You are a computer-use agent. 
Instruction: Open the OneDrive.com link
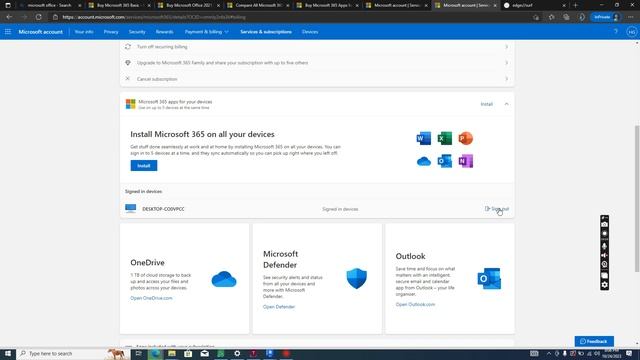(x=151, y=298)
